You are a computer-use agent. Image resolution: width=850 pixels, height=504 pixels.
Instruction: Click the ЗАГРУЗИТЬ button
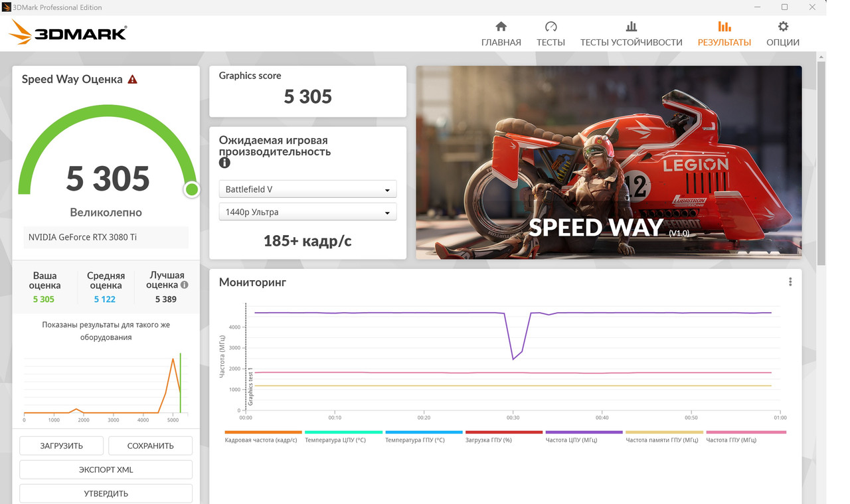61,446
